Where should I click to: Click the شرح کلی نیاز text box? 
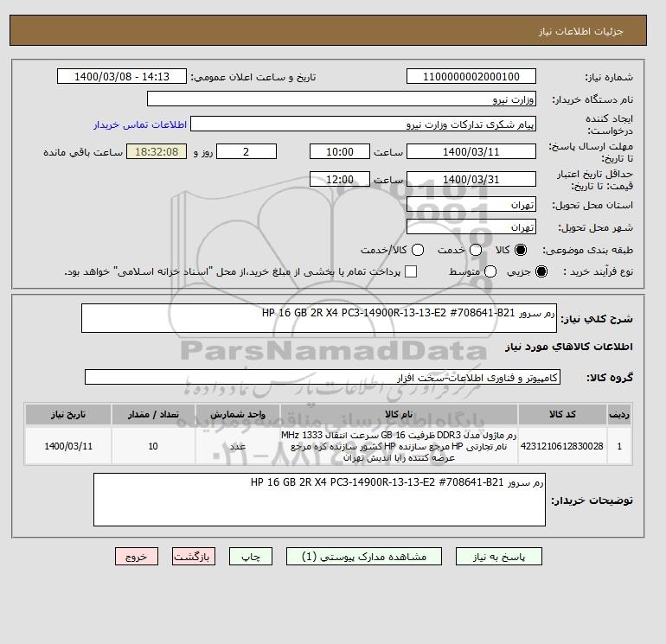(319, 318)
